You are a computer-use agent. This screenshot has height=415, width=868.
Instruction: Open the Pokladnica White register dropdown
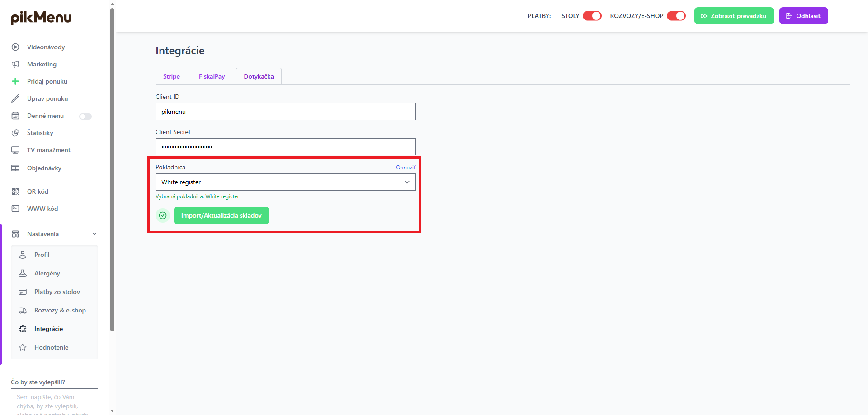click(285, 182)
